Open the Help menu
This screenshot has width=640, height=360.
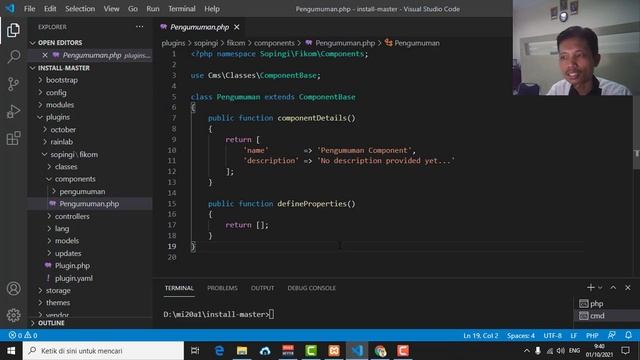[212, 9]
